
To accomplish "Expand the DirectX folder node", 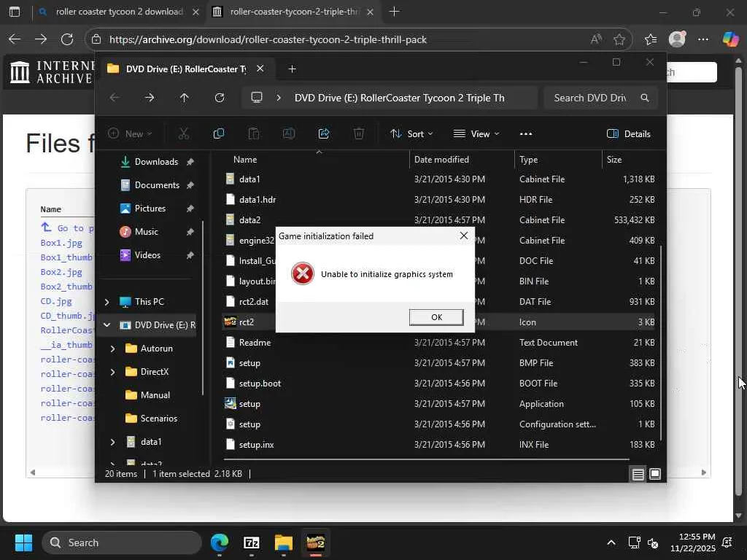I will coord(112,372).
